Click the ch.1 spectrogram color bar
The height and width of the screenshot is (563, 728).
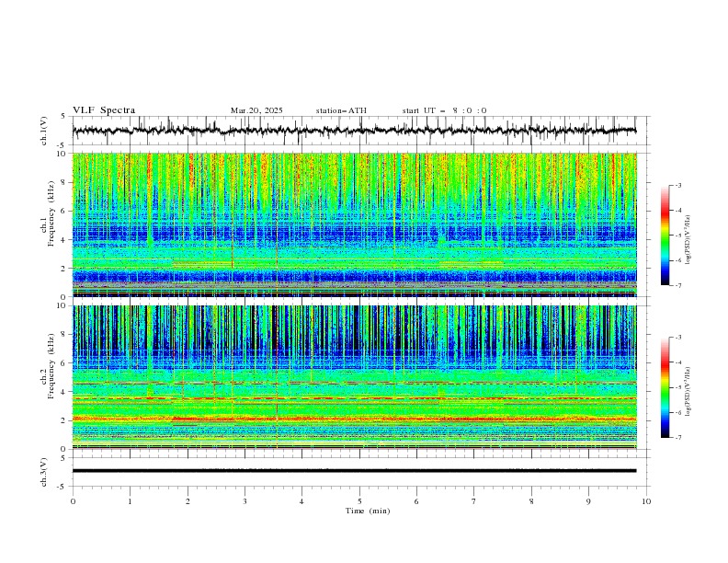pos(665,236)
